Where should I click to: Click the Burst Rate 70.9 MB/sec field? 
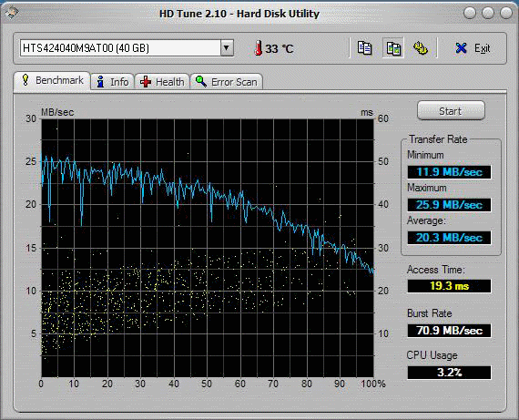coord(449,330)
